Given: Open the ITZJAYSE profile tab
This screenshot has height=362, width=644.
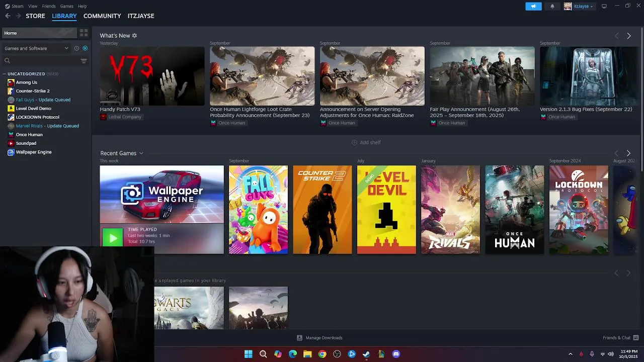Looking at the screenshot, I should pos(141,16).
